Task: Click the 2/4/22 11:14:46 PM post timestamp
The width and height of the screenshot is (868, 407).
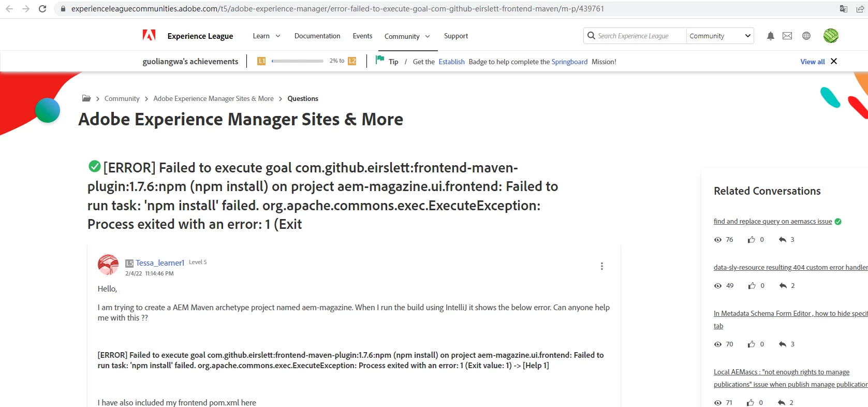Action: (150, 273)
